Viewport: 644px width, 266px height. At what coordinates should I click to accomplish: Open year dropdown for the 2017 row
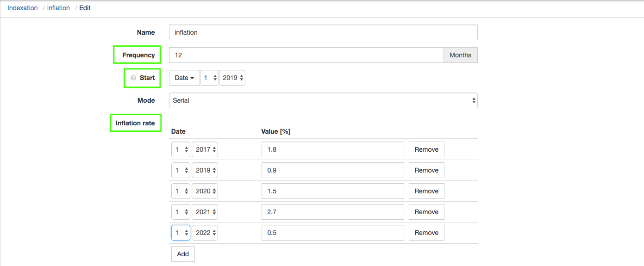point(205,149)
